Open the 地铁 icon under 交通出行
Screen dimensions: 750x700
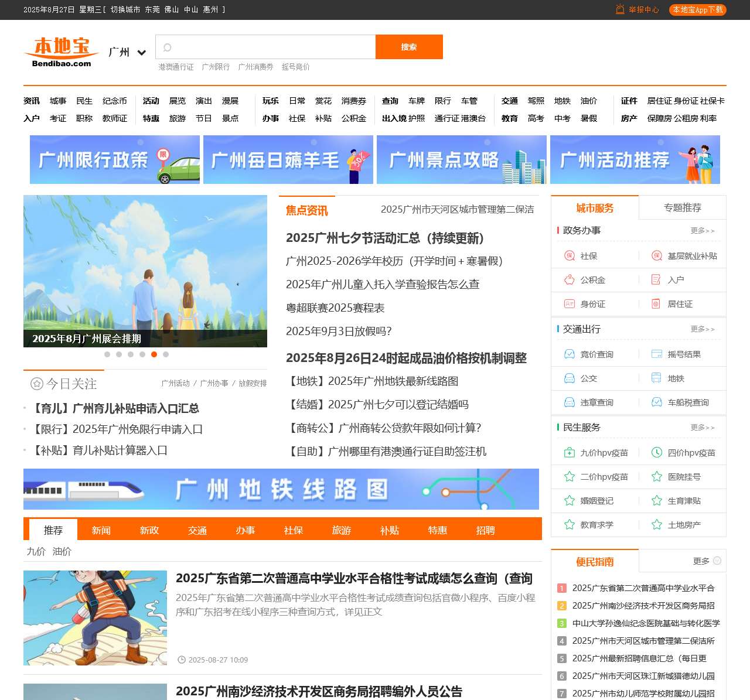point(656,378)
